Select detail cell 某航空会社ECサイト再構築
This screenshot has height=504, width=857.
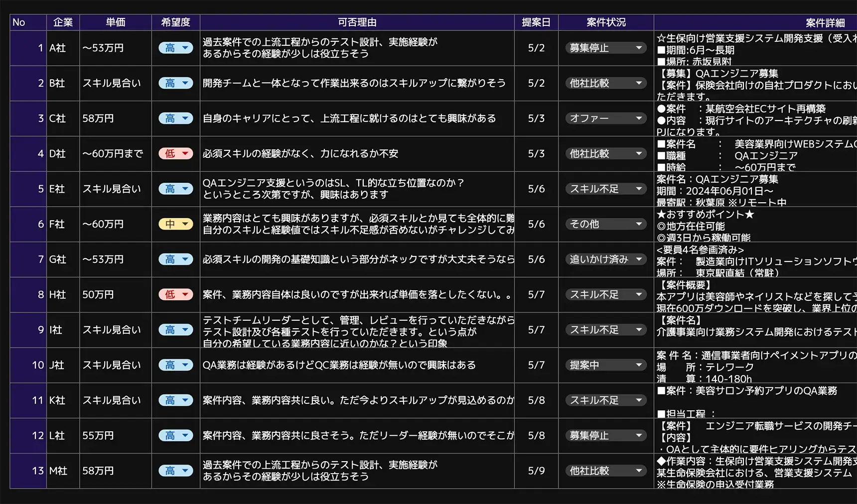pyautogui.click(x=755, y=119)
